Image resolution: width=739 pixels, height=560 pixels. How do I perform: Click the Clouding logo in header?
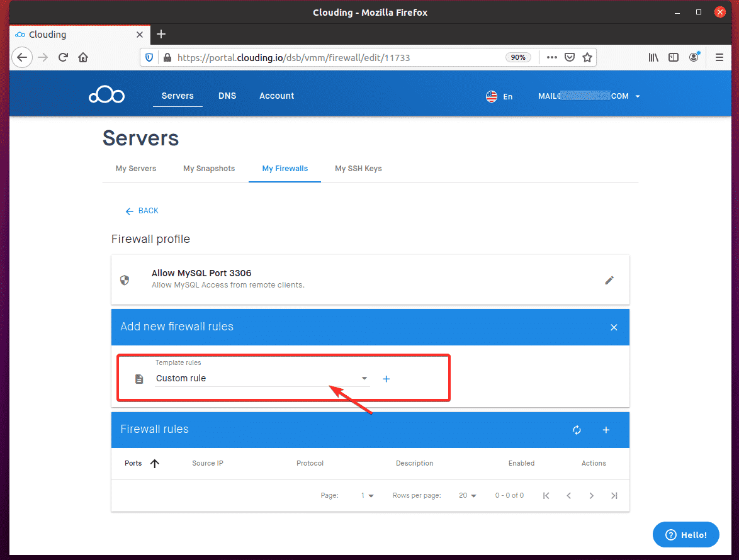pos(106,96)
